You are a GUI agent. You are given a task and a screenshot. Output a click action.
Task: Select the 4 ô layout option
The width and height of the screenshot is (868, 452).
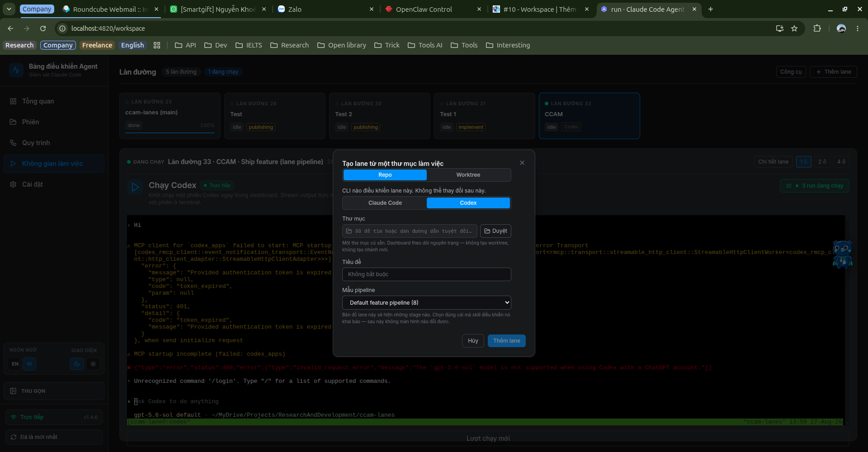point(841,162)
